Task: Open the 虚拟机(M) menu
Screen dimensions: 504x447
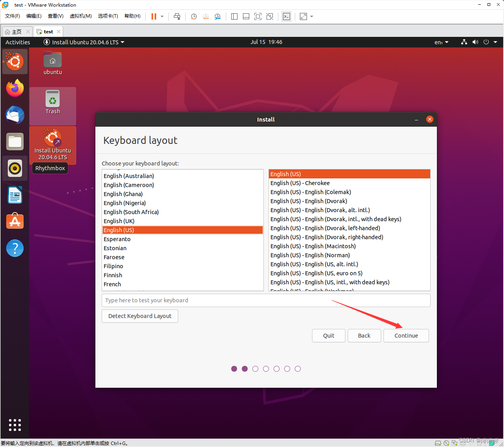Action: pyautogui.click(x=81, y=16)
